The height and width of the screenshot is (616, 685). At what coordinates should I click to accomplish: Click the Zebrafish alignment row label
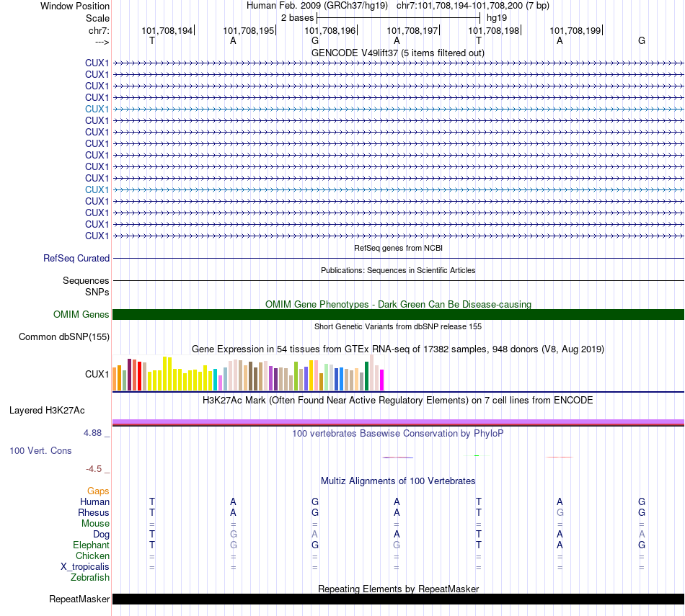(x=90, y=577)
